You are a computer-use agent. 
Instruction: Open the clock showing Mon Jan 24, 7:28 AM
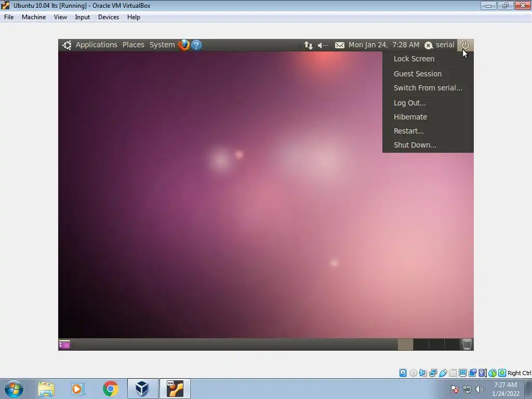coord(384,45)
